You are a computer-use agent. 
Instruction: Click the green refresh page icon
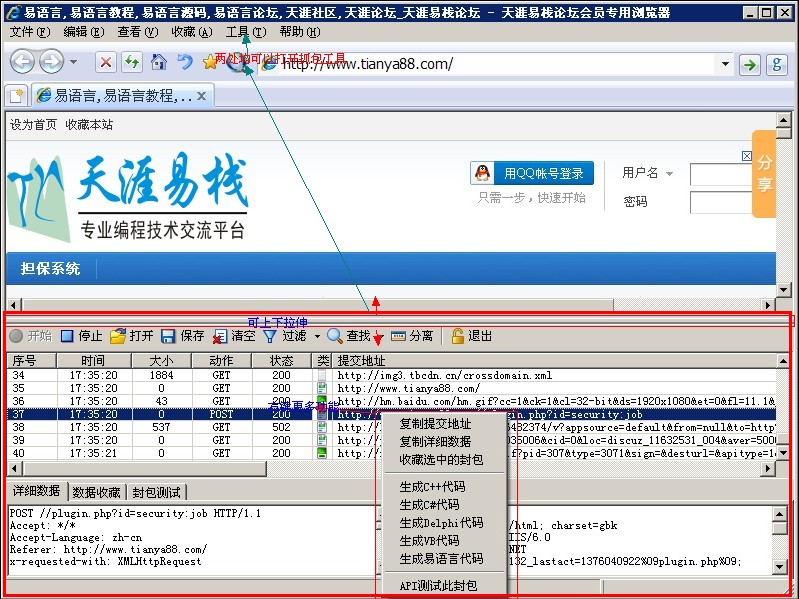click(x=131, y=62)
